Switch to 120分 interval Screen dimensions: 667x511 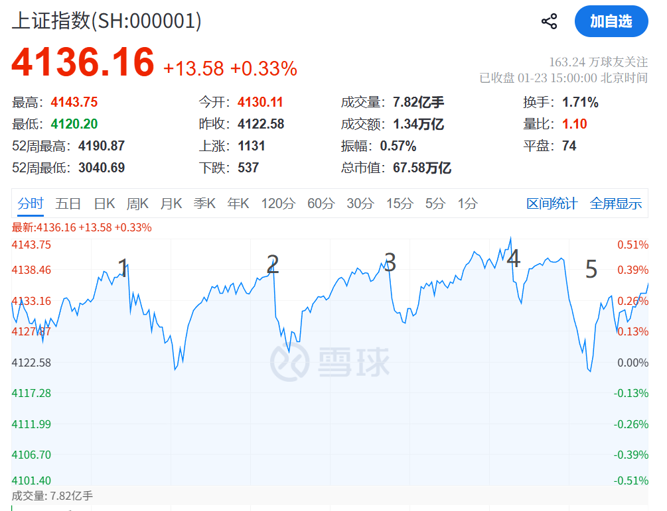pos(278,203)
